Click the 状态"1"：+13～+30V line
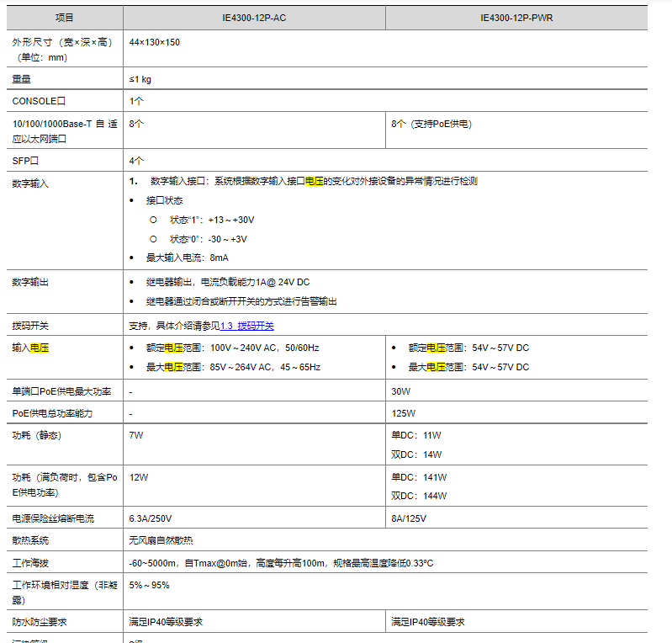The height and width of the screenshot is (643, 672). pos(212,220)
